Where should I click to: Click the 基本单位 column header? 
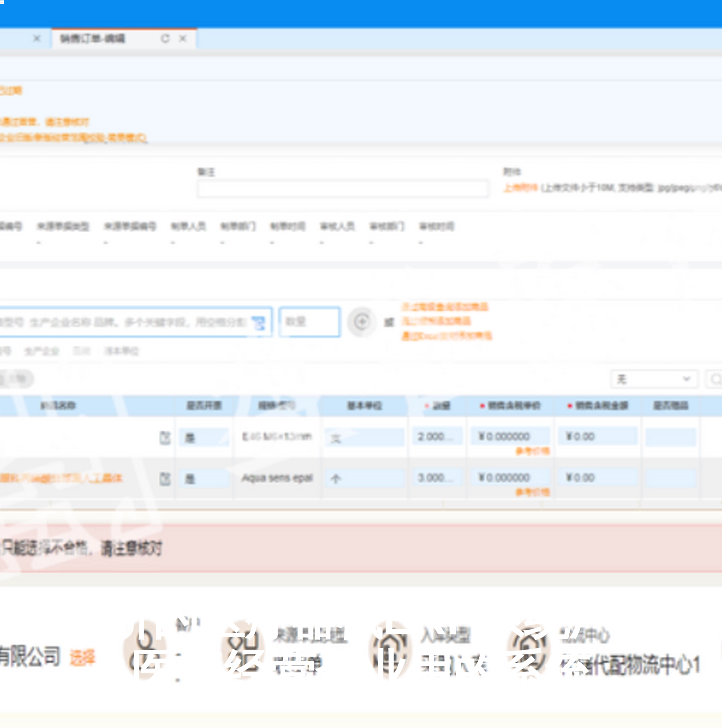tap(364, 406)
